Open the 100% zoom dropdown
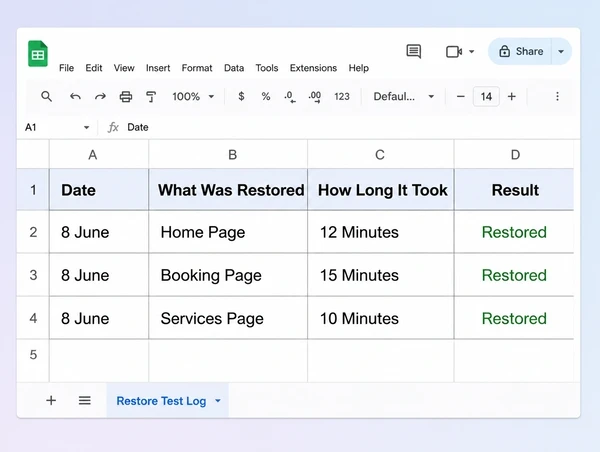600x452 pixels. (x=193, y=96)
